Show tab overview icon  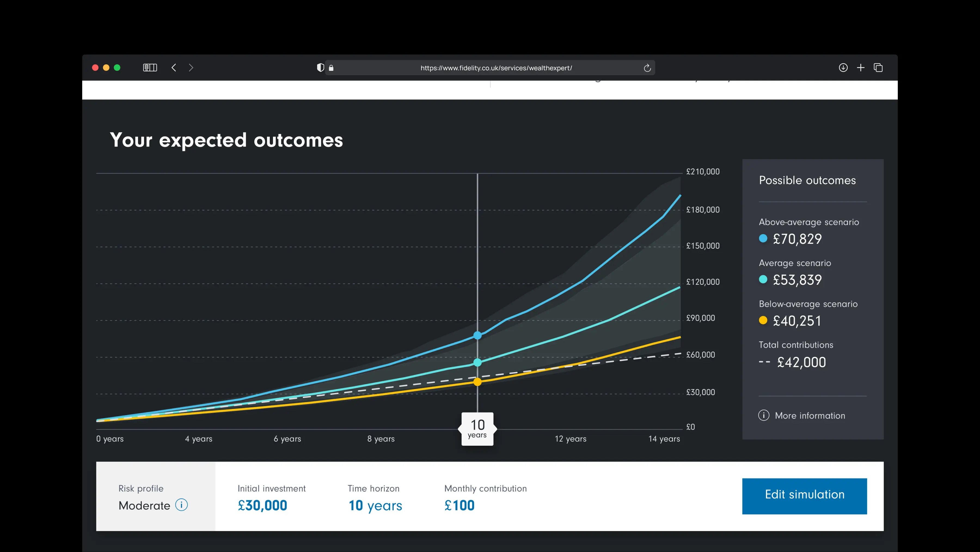[878, 67]
